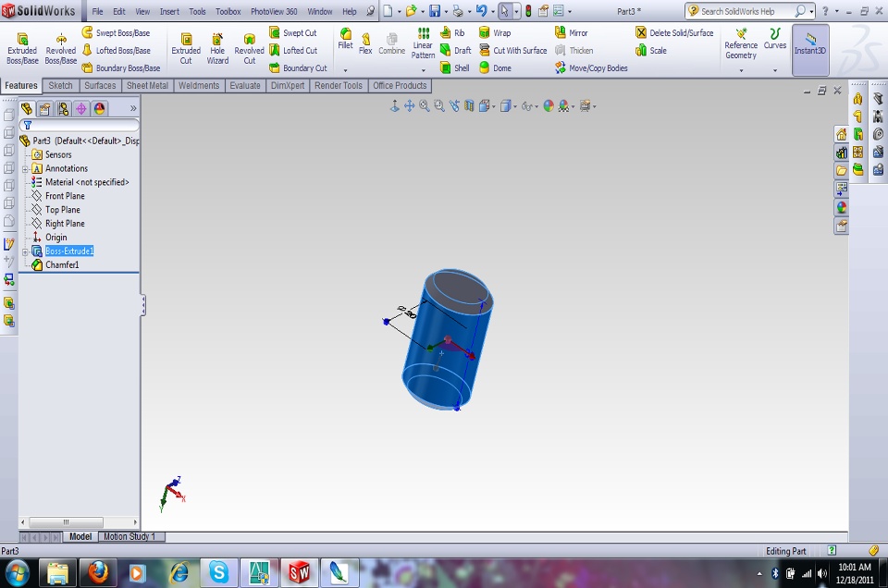
Task: Expand the Boss-Extrude1 tree node
Action: [26, 251]
